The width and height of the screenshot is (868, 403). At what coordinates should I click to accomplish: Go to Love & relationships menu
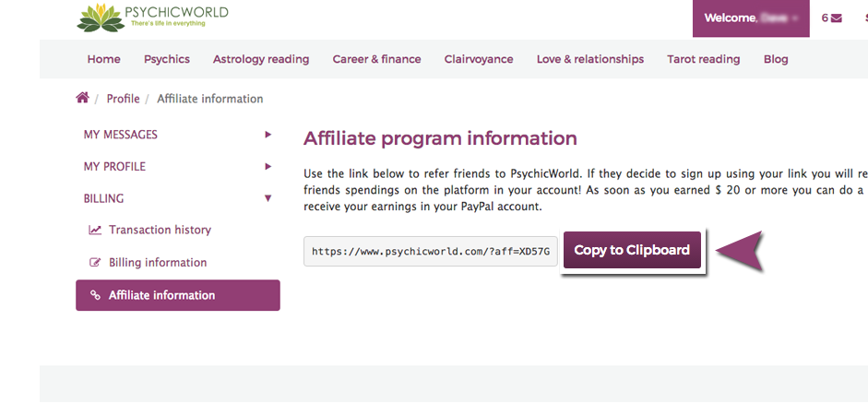point(590,59)
